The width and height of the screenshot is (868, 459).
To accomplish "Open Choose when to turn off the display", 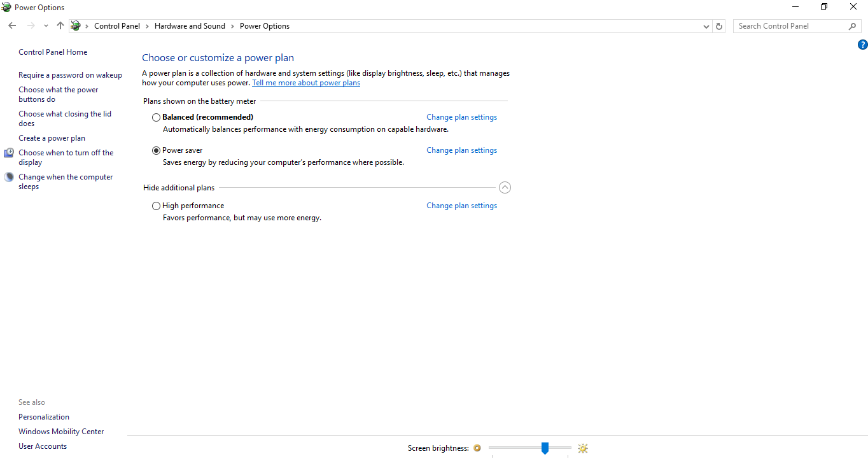I will coord(66,157).
